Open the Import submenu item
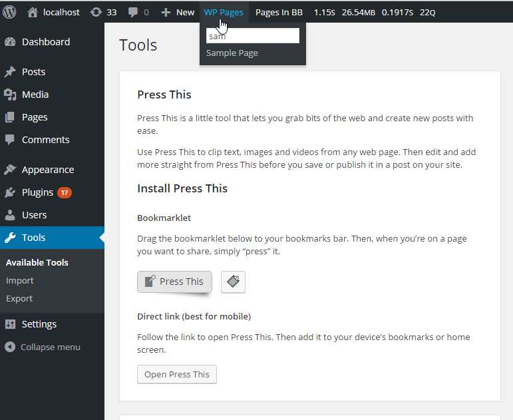Image resolution: width=513 pixels, height=420 pixels. (20, 280)
